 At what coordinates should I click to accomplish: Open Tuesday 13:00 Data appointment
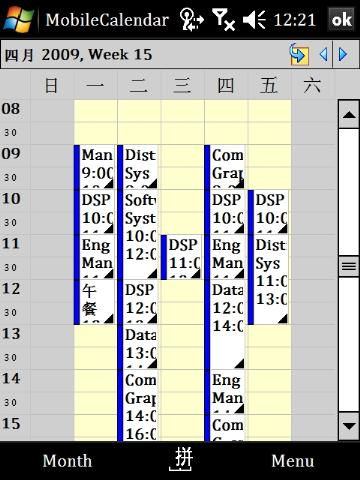coord(137,347)
